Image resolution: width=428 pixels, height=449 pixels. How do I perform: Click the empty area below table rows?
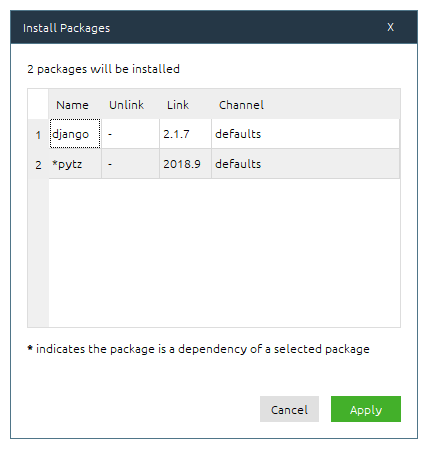(x=224, y=253)
